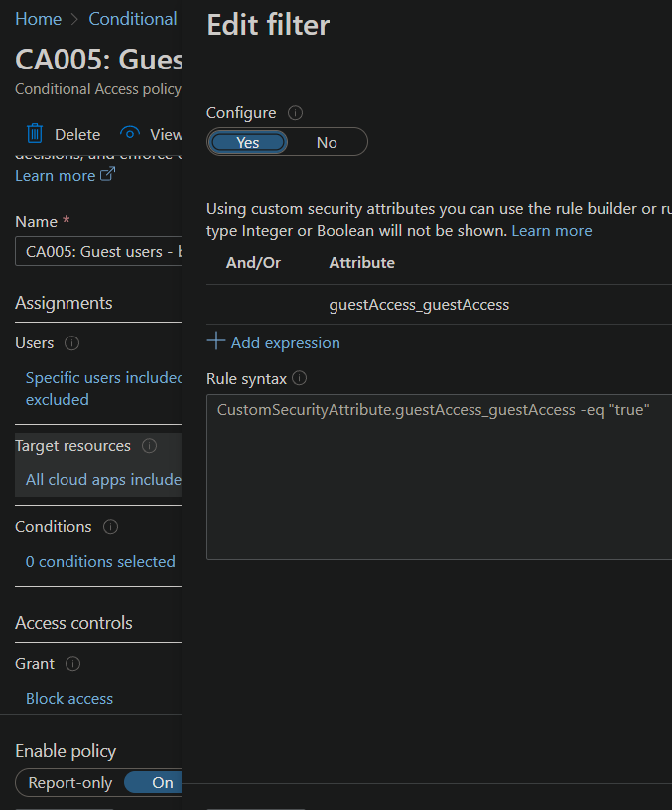Viewport: 672px width, 810px height.
Task: Click the Learn more external link icon
Action: [107, 174]
